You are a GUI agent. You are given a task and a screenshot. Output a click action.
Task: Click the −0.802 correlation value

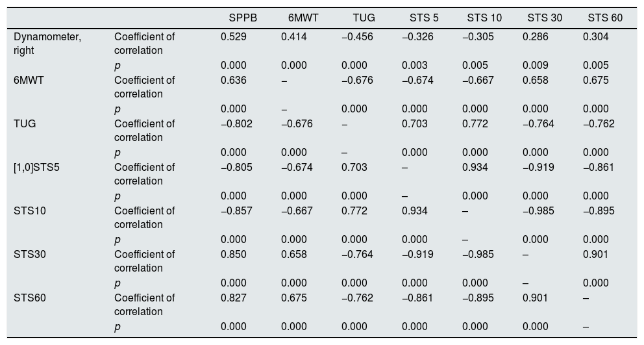coord(236,124)
